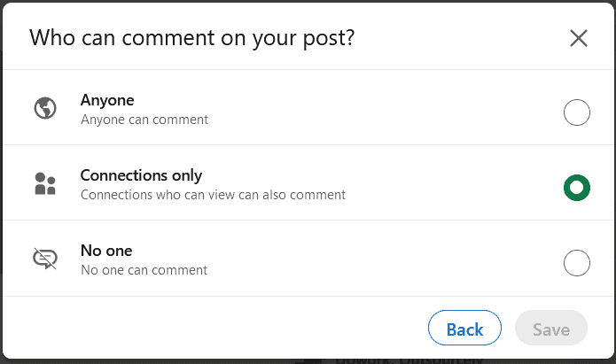Click the bold Anyone option label
Image resolution: width=616 pixels, height=364 pixels.
tap(107, 100)
